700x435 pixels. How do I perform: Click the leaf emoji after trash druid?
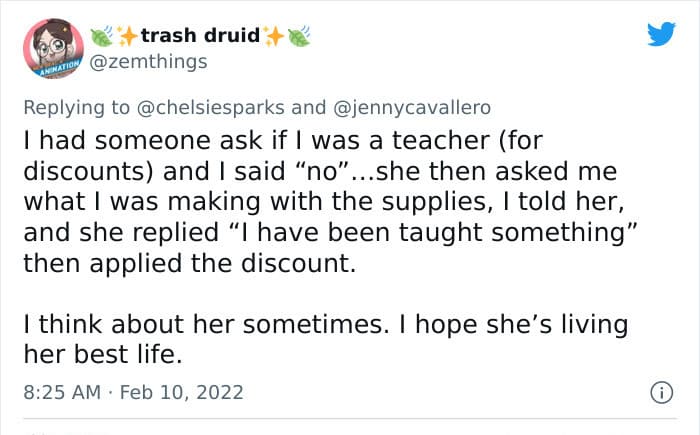[x=298, y=36]
